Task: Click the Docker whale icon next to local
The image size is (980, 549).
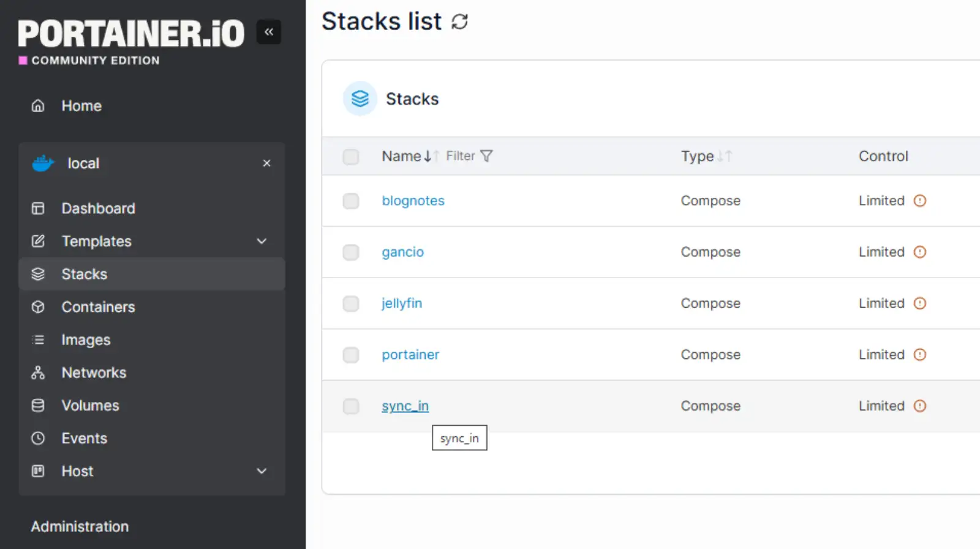Action: 43,164
